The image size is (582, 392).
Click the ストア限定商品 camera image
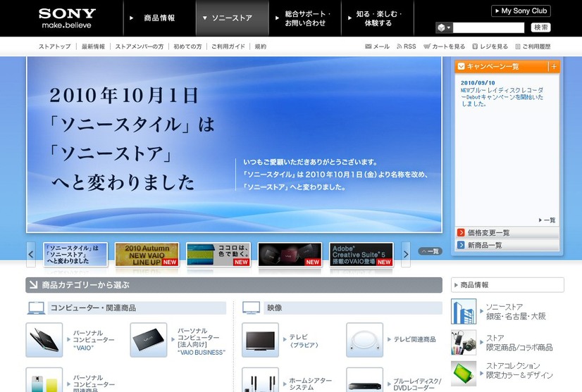pyautogui.click(x=464, y=343)
